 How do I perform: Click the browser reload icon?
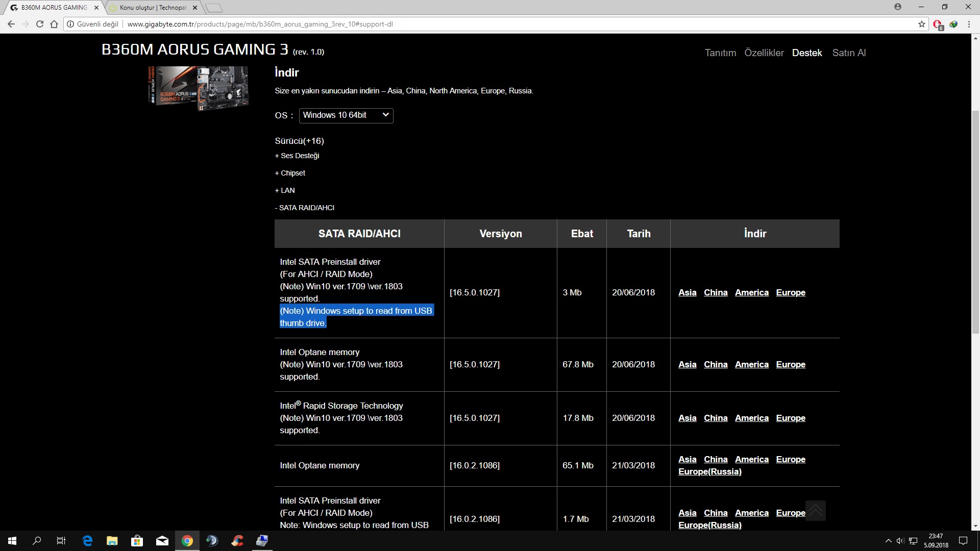[x=40, y=24]
